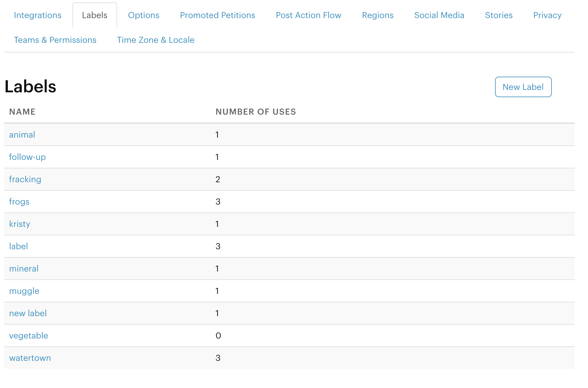Click the Labels page heading

[30, 87]
